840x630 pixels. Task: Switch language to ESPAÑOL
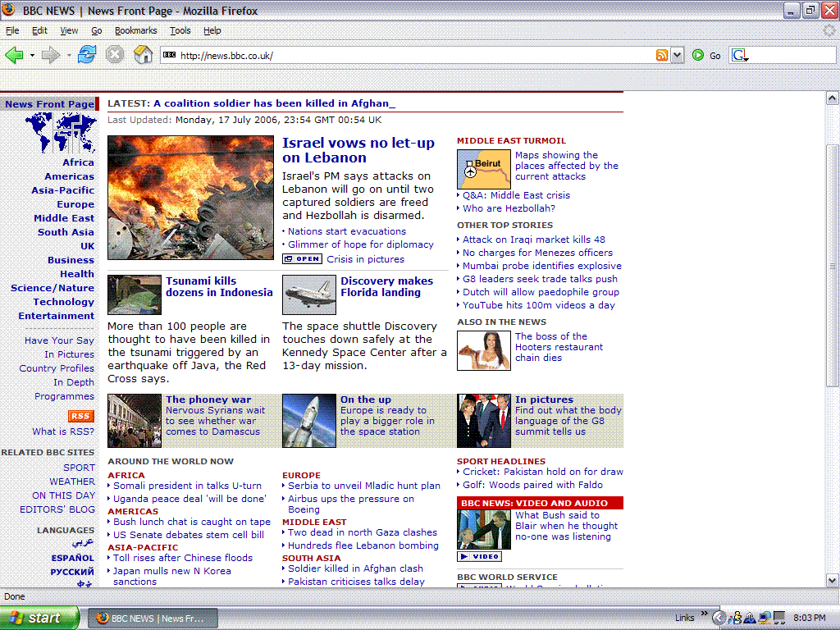73,558
